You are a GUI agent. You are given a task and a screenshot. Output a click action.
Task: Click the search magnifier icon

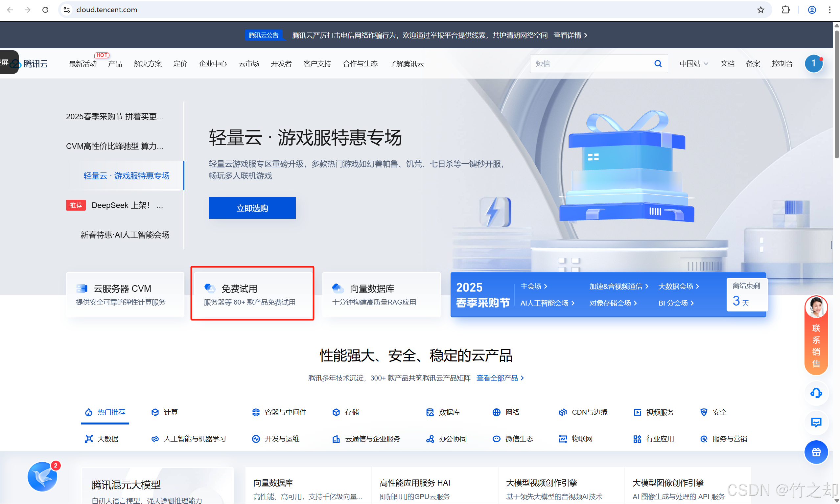click(x=658, y=63)
